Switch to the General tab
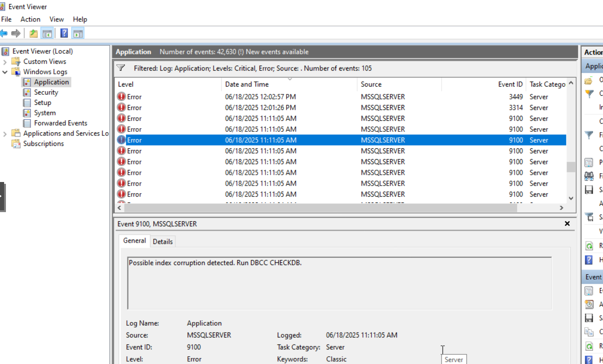The width and height of the screenshot is (603, 364). pos(135,241)
